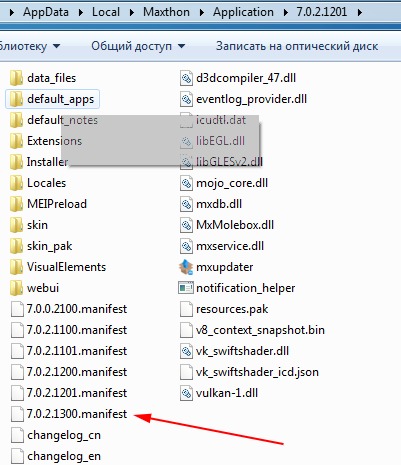Select the 7.0.2.1101.manifest file name
Viewport: 401px width, 465px height.
click(x=77, y=351)
